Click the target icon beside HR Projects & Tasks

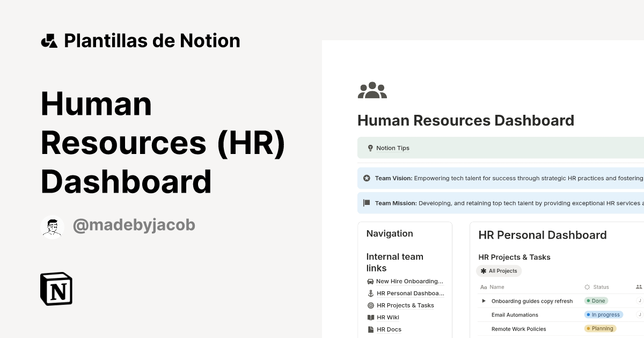370,305
